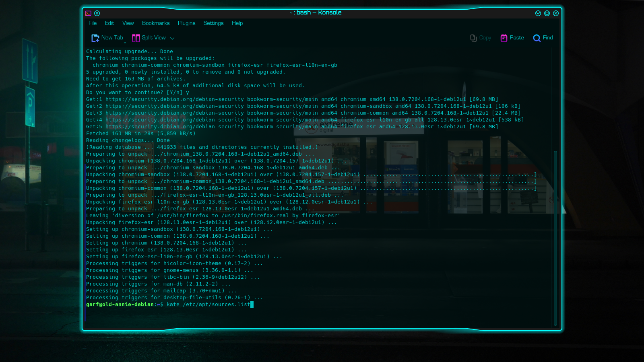Image resolution: width=644 pixels, height=362 pixels.
Task: Click the 'Leaving diversion of /usr/bin/firefox' line
Action: (x=213, y=216)
